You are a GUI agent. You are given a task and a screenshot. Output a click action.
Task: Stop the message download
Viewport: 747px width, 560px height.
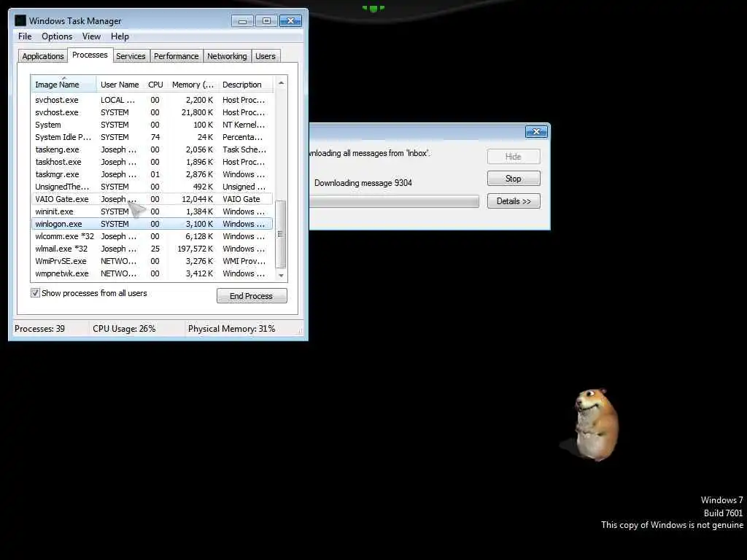tap(514, 179)
